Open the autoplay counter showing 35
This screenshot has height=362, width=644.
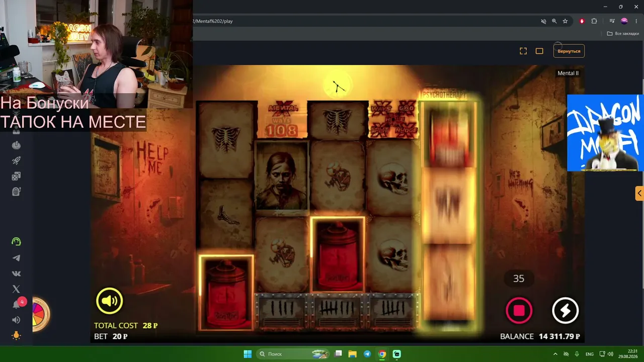[519, 279]
